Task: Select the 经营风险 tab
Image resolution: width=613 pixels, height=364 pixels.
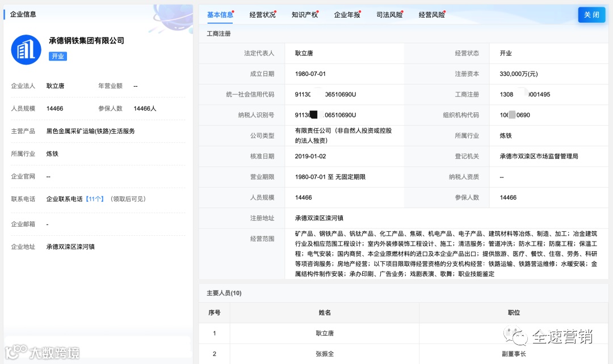Action: (431, 15)
